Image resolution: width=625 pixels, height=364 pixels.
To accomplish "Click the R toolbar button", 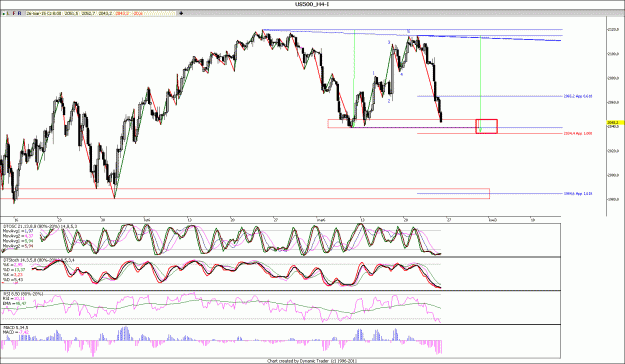I will 20,14.
